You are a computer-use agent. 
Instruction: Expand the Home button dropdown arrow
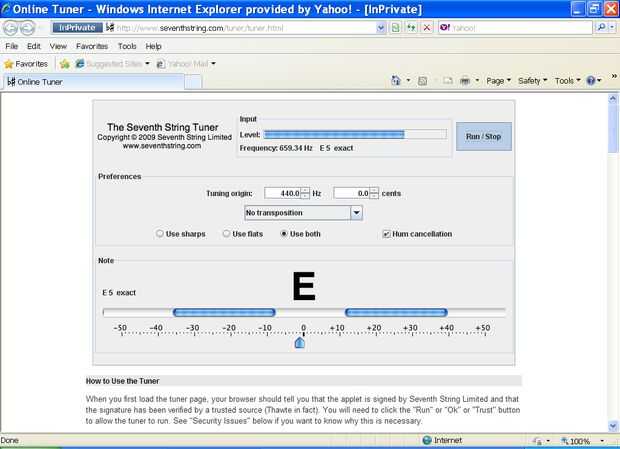point(408,81)
